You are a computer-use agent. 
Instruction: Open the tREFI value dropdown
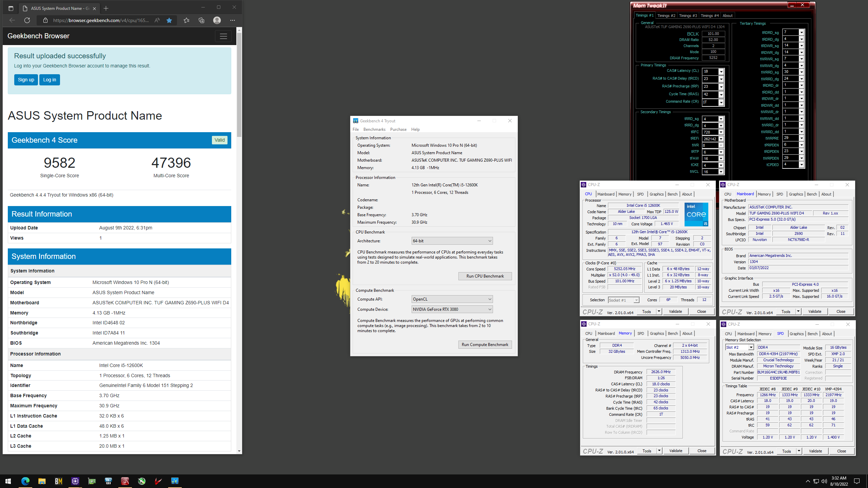[x=721, y=139]
